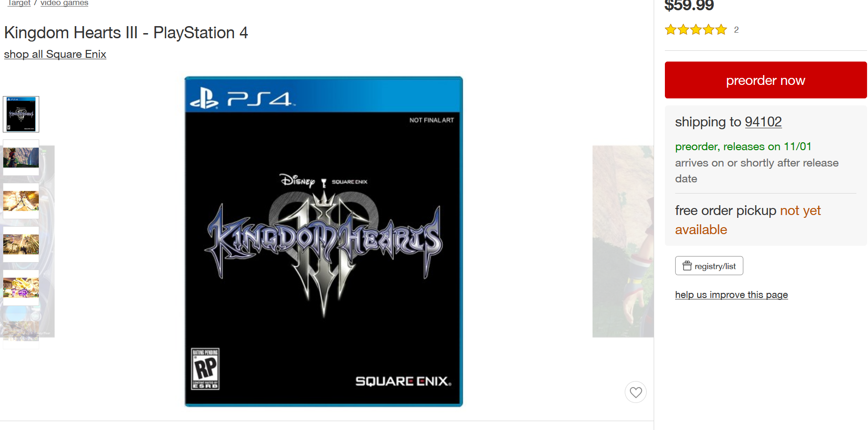Screen dimensions: 868x430
Task: Click the gift icon on registry/list button
Action: click(x=687, y=266)
